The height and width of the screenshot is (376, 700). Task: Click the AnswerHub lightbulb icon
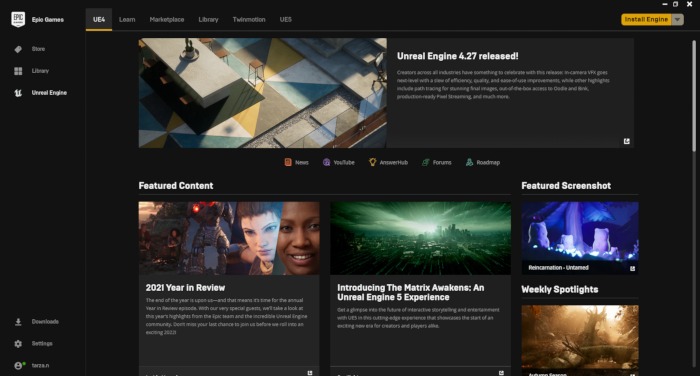[372, 162]
